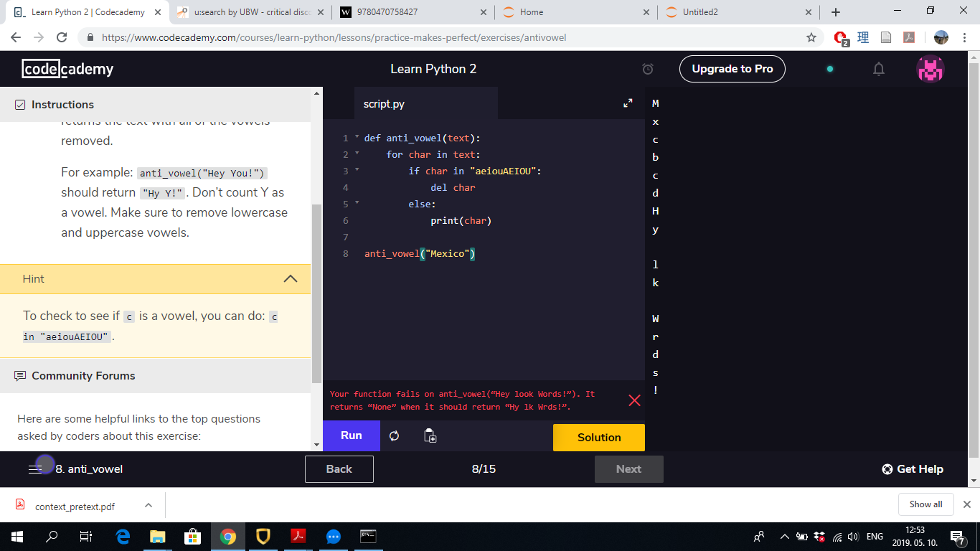The image size is (980, 551).
Task: Open Windows Start menu
Action: coord(17,537)
